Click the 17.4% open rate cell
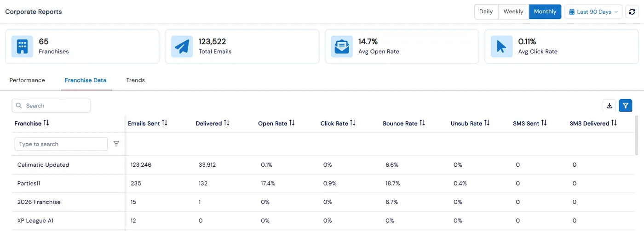The image size is (644, 231). 268,183
